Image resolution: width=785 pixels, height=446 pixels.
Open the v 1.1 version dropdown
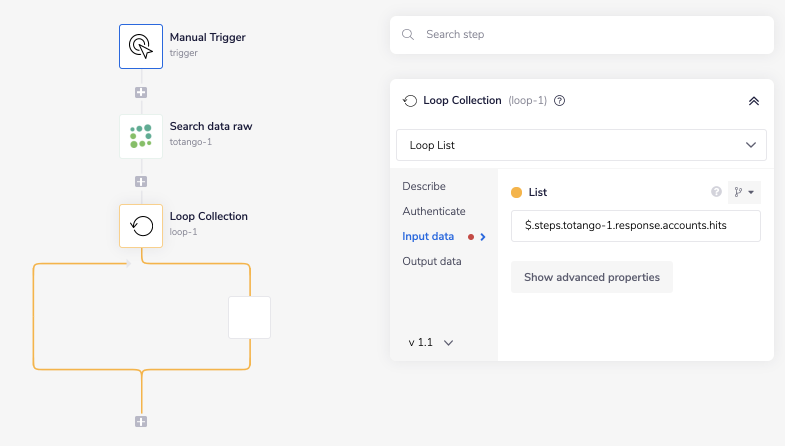[x=431, y=342]
